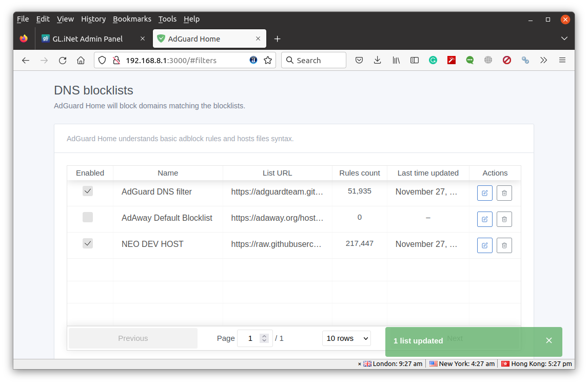Open Firefox View from the tab bar

[x=24, y=39]
